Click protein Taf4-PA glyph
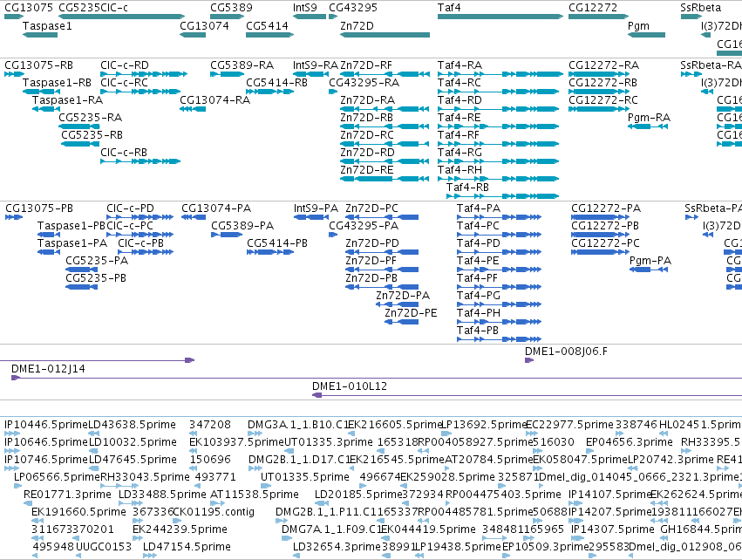The image size is (742, 560). click(x=499, y=217)
